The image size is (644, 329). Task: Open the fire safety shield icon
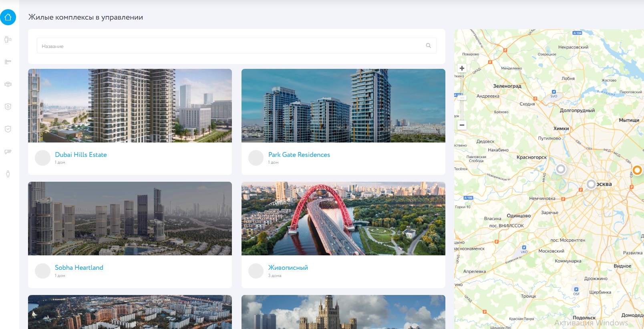(x=8, y=106)
